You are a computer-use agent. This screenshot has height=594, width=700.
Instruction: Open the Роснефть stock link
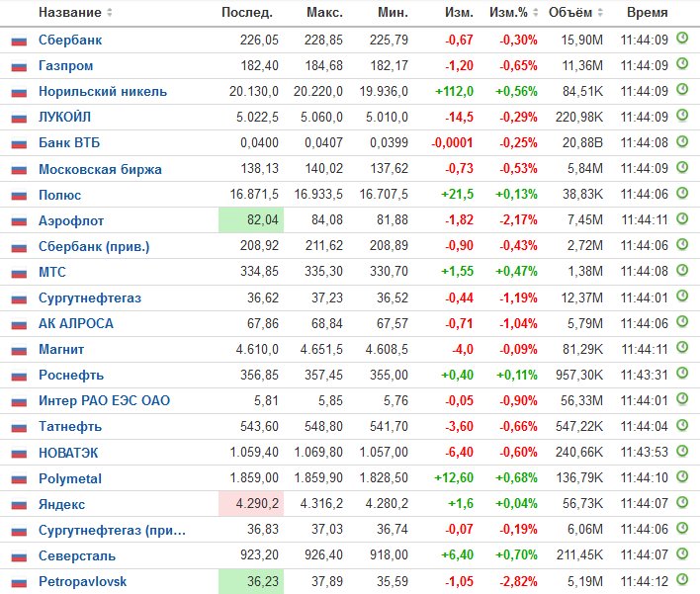(71, 376)
